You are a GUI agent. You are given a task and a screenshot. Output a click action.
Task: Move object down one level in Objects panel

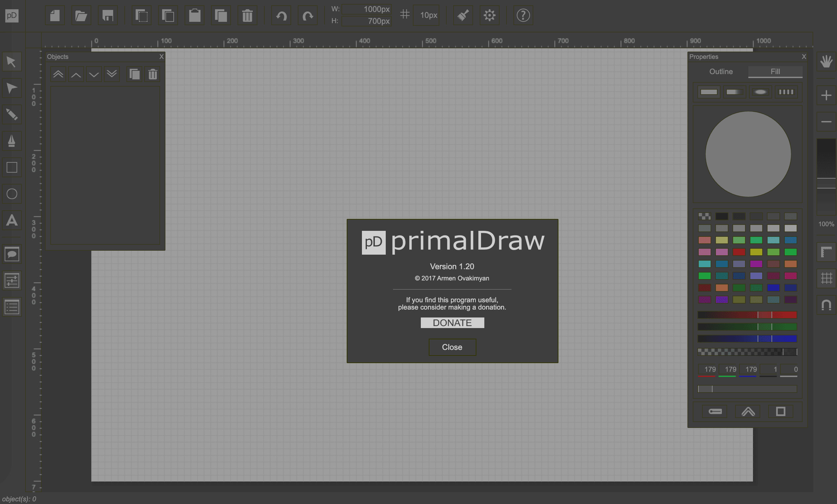point(94,74)
